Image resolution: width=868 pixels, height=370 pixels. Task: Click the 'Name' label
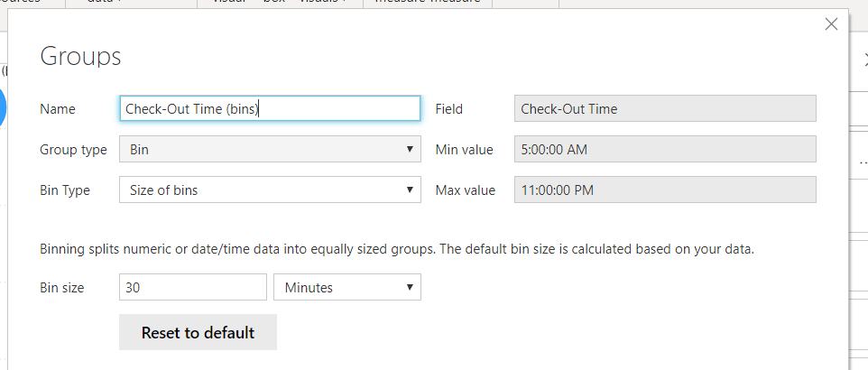pos(58,109)
